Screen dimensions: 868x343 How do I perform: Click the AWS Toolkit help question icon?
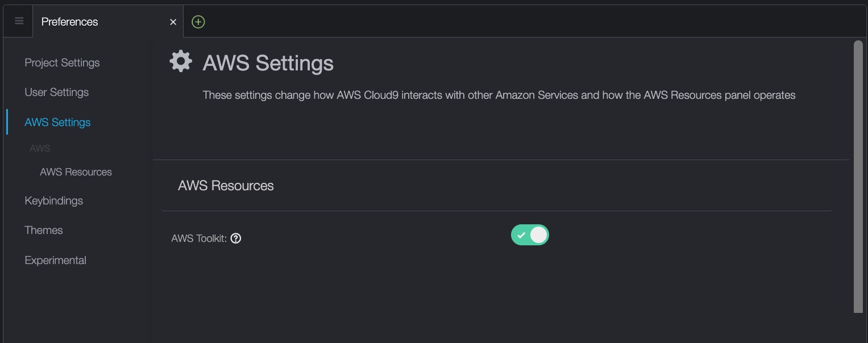tap(236, 239)
